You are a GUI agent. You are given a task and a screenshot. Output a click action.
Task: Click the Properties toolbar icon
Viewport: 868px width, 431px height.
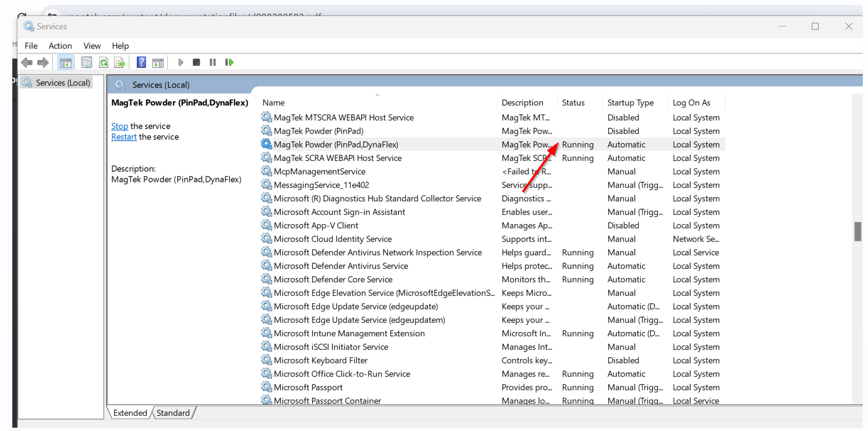[87, 62]
